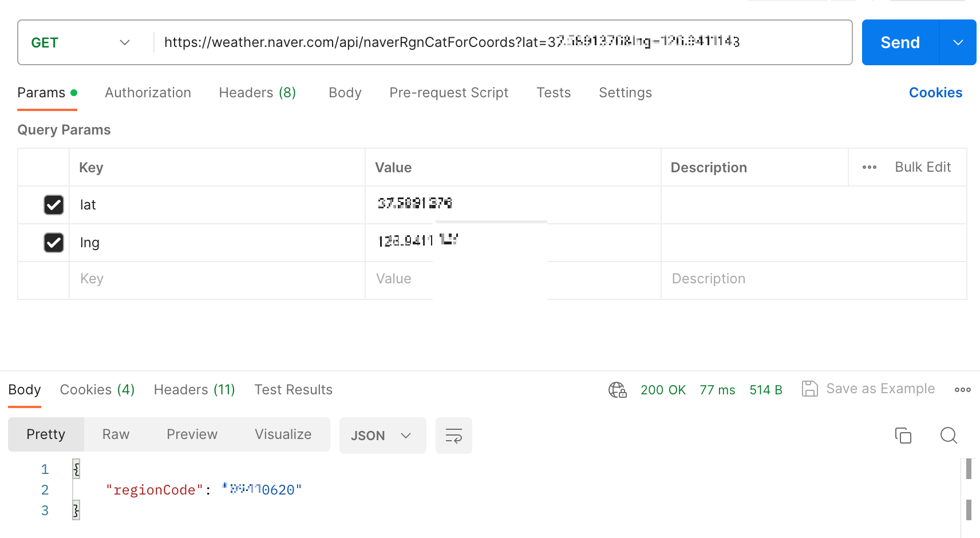Copy the response body
Viewport: 980px width, 538px height.
[x=903, y=436]
